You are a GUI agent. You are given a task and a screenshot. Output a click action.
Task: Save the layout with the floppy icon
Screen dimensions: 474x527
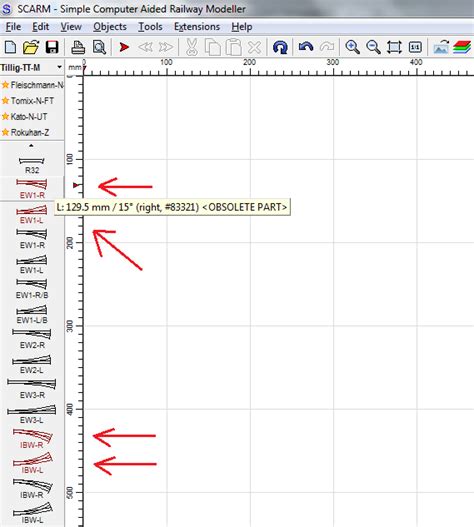tap(52, 47)
